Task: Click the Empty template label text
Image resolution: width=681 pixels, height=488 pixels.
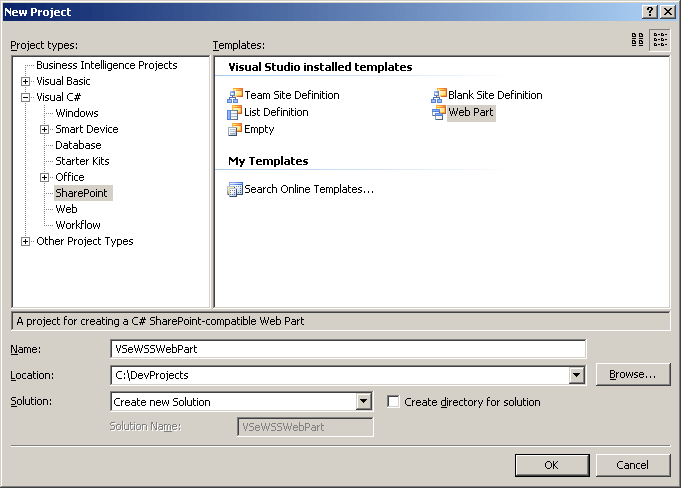Action: pyautogui.click(x=259, y=130)
